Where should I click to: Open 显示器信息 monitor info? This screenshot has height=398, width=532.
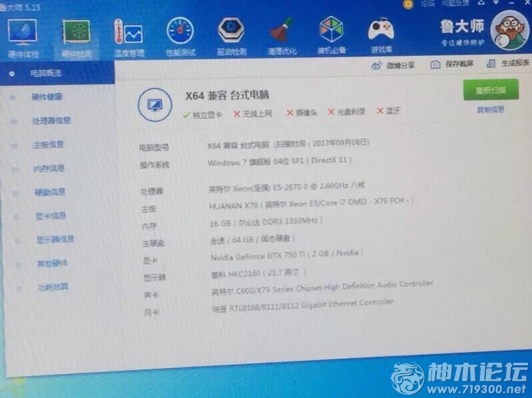click(55, 240)
